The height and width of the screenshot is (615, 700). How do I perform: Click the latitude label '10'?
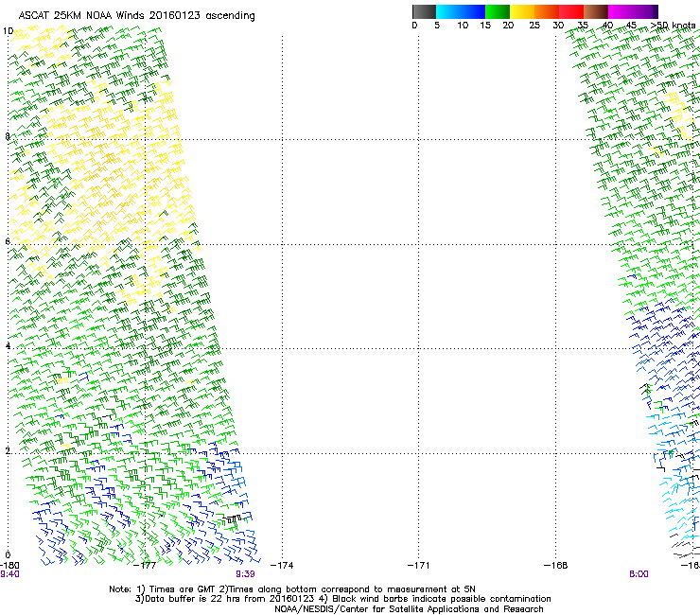[x=8, y=31]
